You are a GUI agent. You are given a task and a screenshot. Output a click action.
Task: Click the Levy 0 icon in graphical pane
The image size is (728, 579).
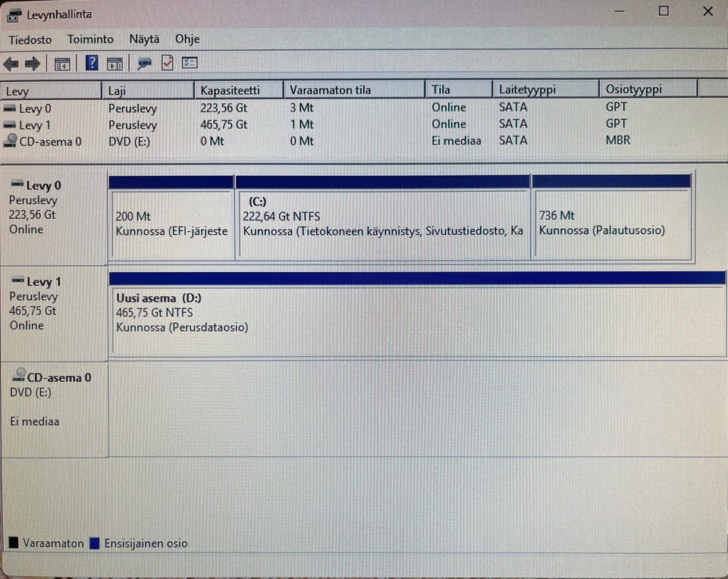point(17,184)
